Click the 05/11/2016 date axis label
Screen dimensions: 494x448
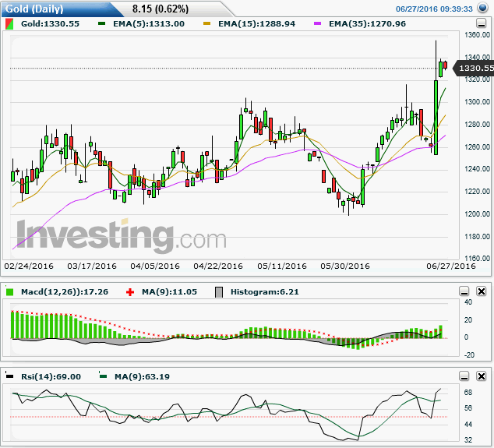[282, 266]
